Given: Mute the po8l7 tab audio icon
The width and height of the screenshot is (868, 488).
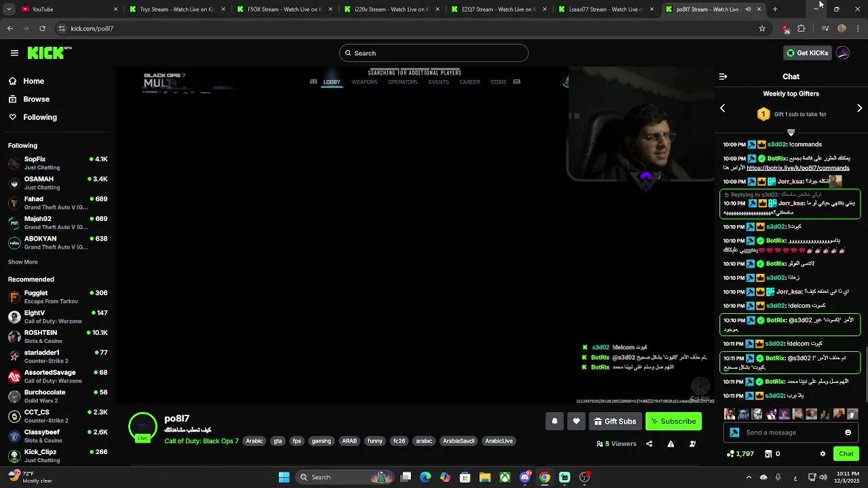Looking at the screenshot, I should pyautogui.click(x=748, y=9).
